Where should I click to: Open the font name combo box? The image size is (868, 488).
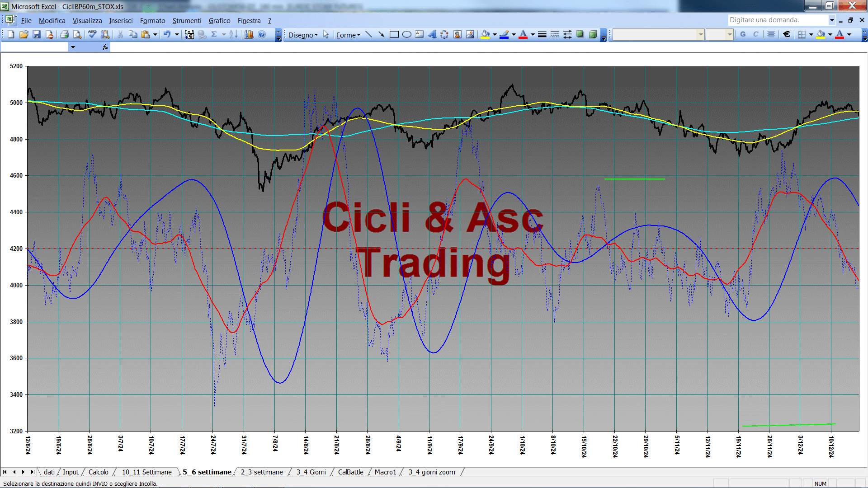pyautogui.click(x=658, y=34)
